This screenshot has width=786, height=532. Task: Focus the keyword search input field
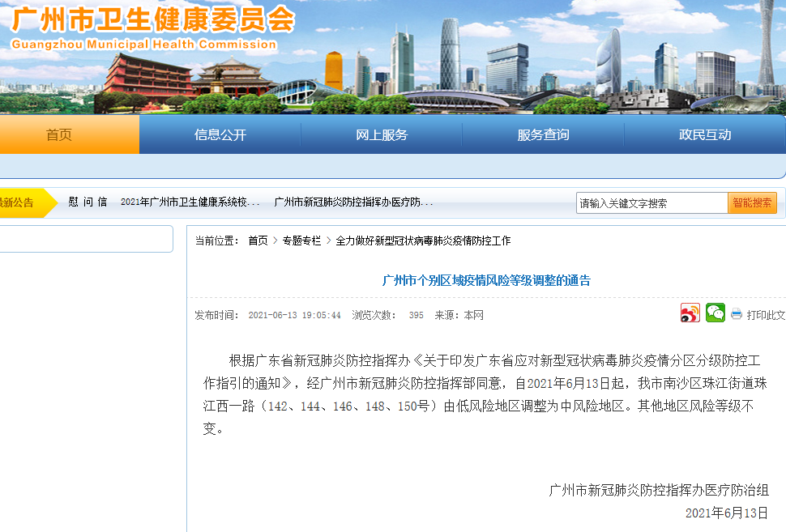pos(652,203)
